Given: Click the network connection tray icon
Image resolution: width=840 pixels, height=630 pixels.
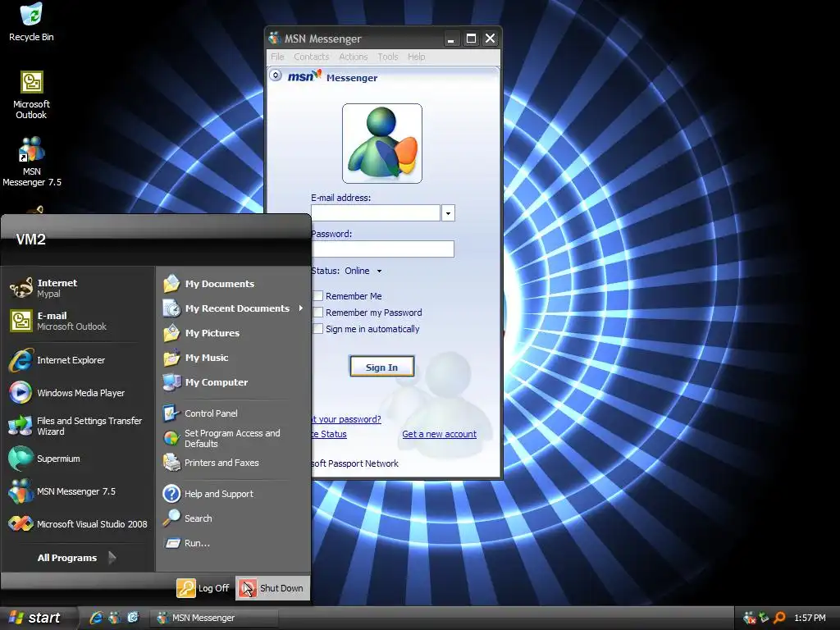Looking at the screenshot, I should (x=765, y=618).
